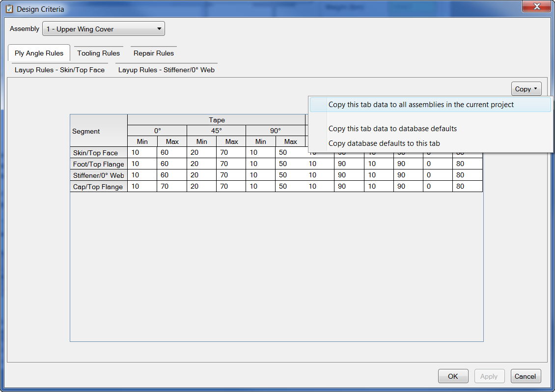
Task: Edit Skin/Top Face 0° Min cell
Action: [x=142, y=153]
